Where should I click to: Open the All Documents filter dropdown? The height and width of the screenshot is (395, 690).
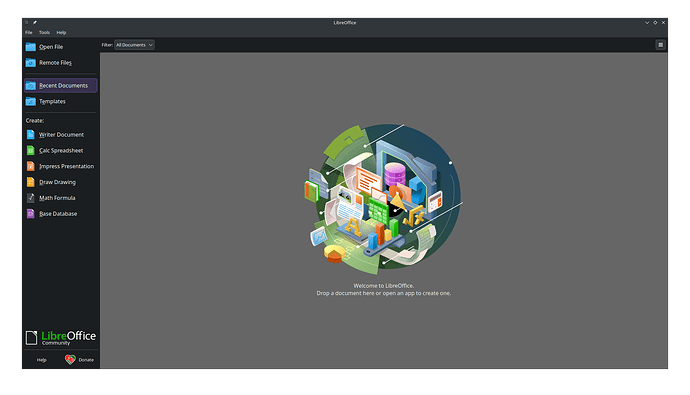(134, 45)
